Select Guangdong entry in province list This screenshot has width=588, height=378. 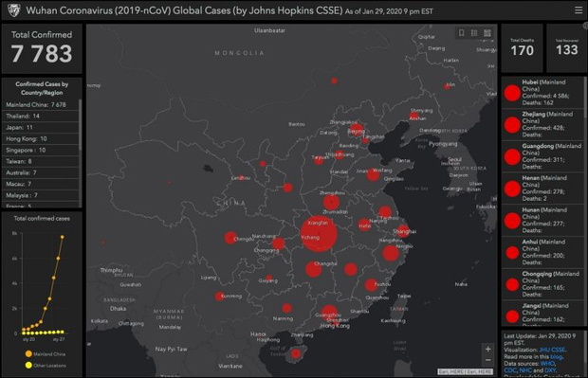542,156
